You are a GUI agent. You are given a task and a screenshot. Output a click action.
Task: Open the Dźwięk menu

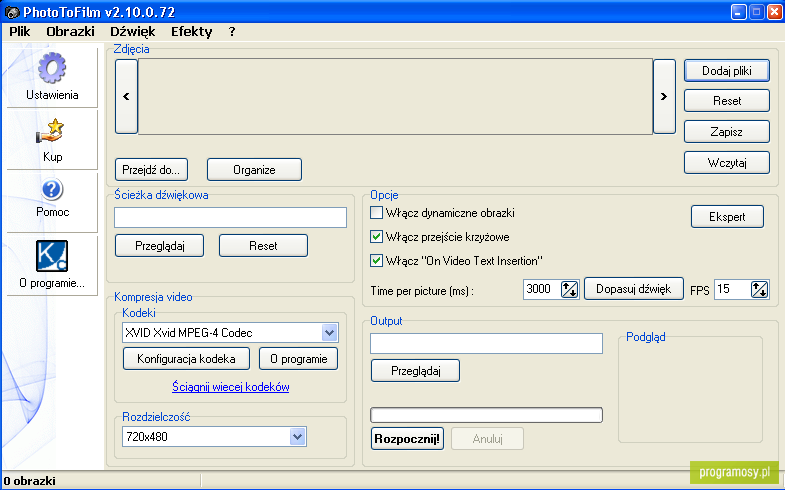[x=133, y=32]
